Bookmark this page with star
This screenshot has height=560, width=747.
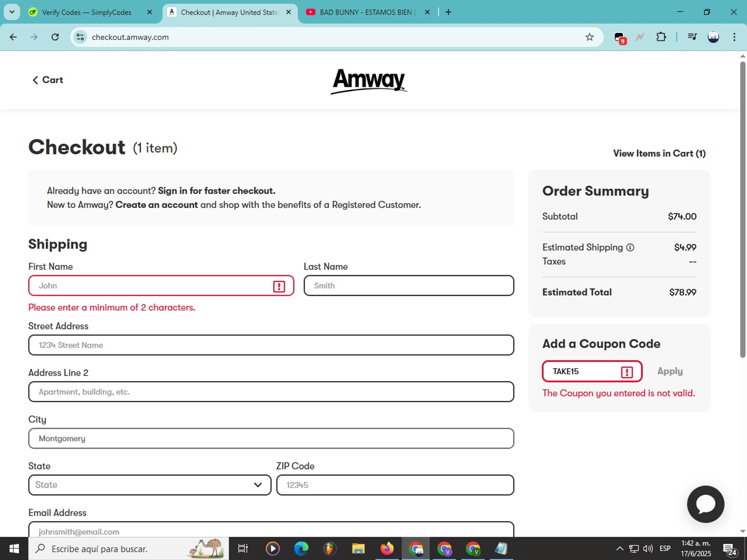(x=590, y=37)
